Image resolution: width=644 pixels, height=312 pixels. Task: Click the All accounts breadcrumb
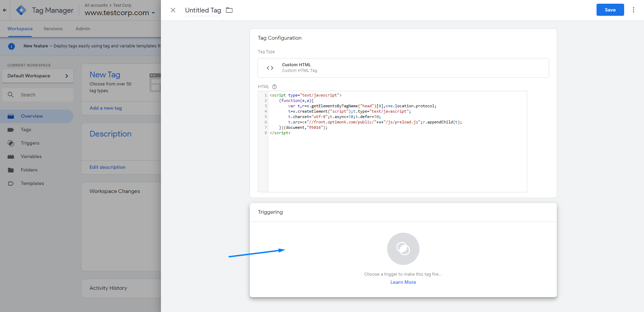(96, 5)
